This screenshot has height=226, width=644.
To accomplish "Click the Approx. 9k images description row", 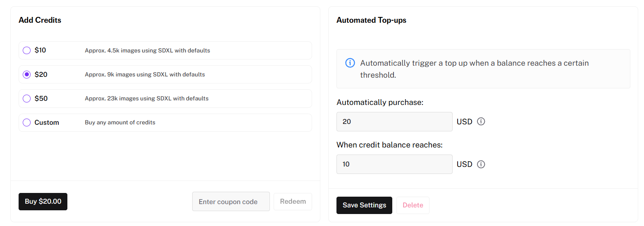I will click(145, 74).
